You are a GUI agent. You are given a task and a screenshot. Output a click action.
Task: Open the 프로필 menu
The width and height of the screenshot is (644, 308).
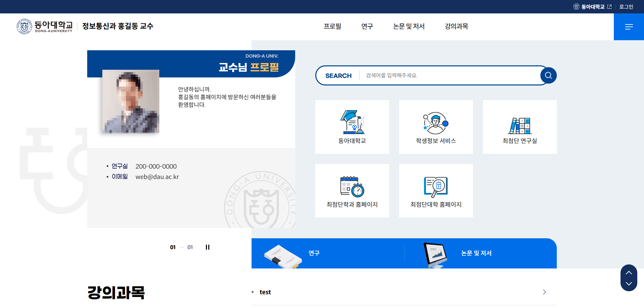click(332, 26)
